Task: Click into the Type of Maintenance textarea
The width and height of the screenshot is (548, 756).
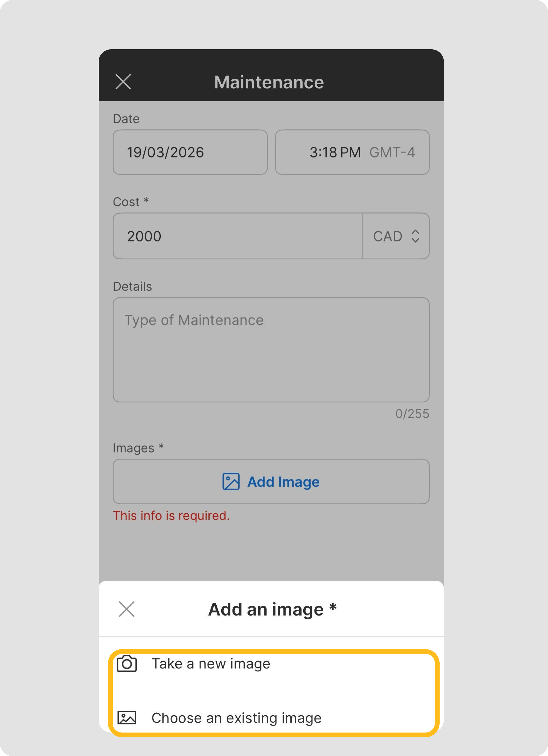Action: [271, 350]
